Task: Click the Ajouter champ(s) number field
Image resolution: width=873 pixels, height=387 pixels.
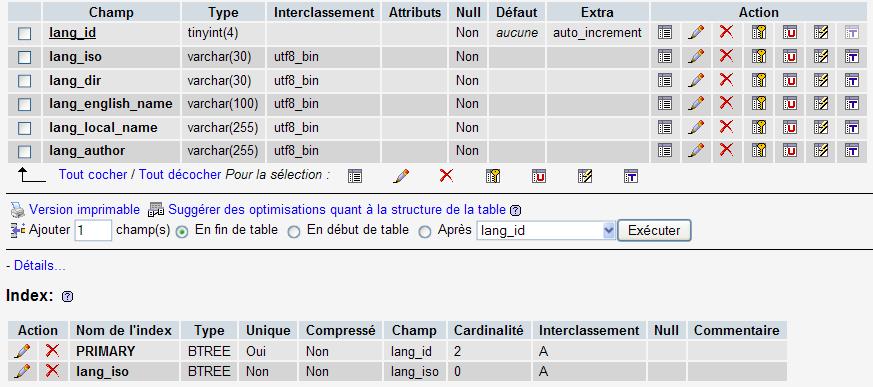Action: [x=93, y=231]
